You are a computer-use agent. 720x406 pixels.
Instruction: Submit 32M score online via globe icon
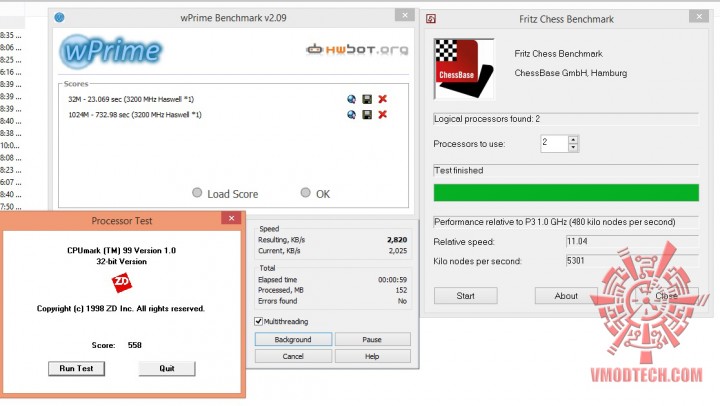(x=351, y=99)
